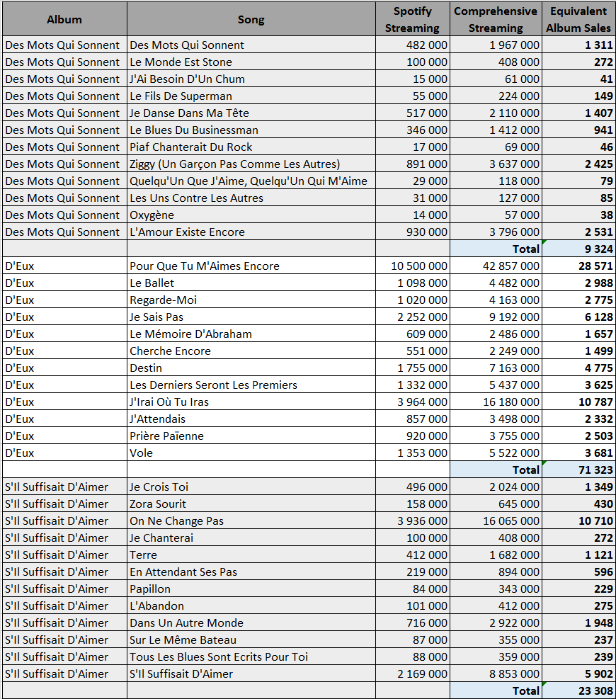
Task: Click Spotify value 10 500 000
Action: point(412,266)
